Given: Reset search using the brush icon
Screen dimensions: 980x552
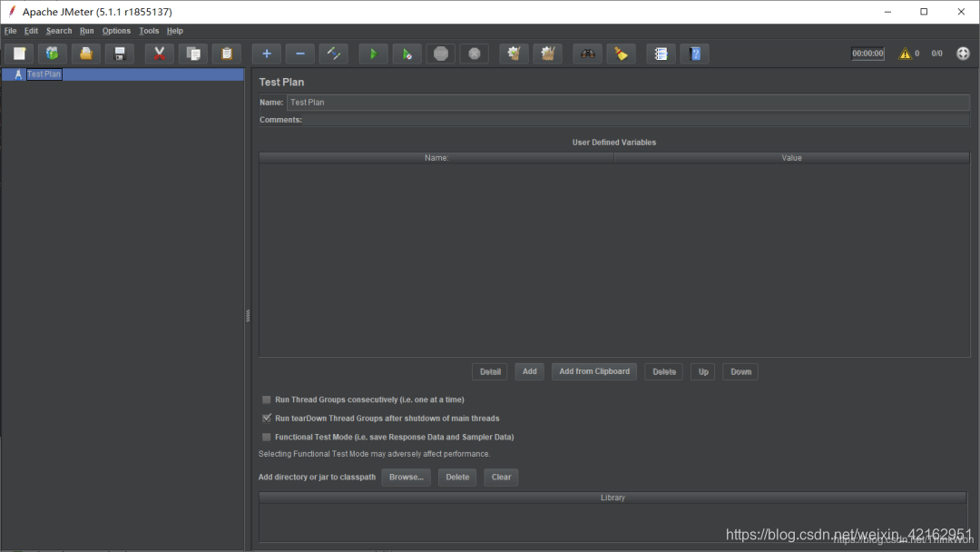Looking at the screenshot, I should pyautogui.click(x=622, y=54).
